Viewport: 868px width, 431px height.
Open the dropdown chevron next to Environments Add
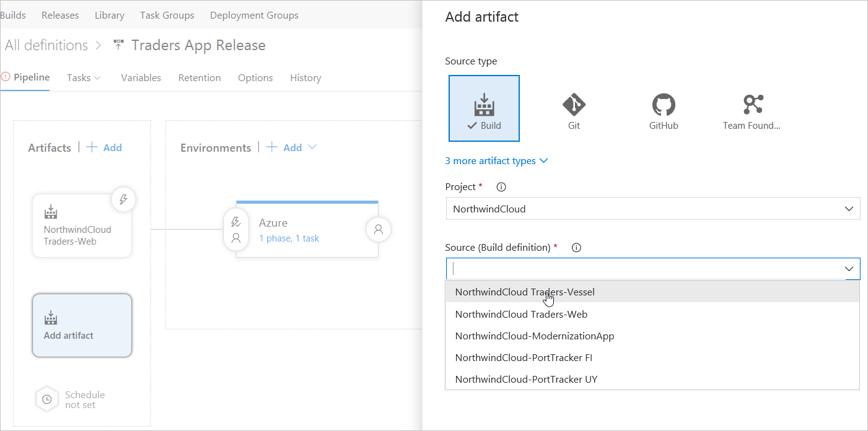pyautogui.click(x=312, y=147)
